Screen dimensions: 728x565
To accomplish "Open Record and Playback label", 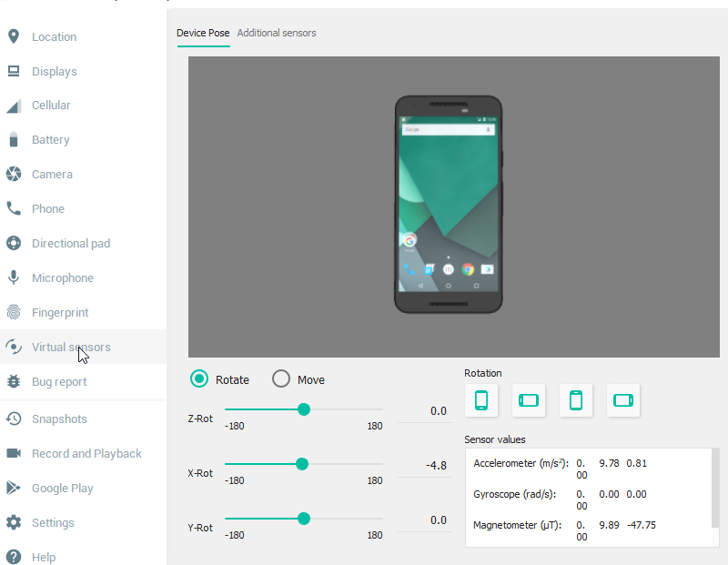I will point(86,454).
